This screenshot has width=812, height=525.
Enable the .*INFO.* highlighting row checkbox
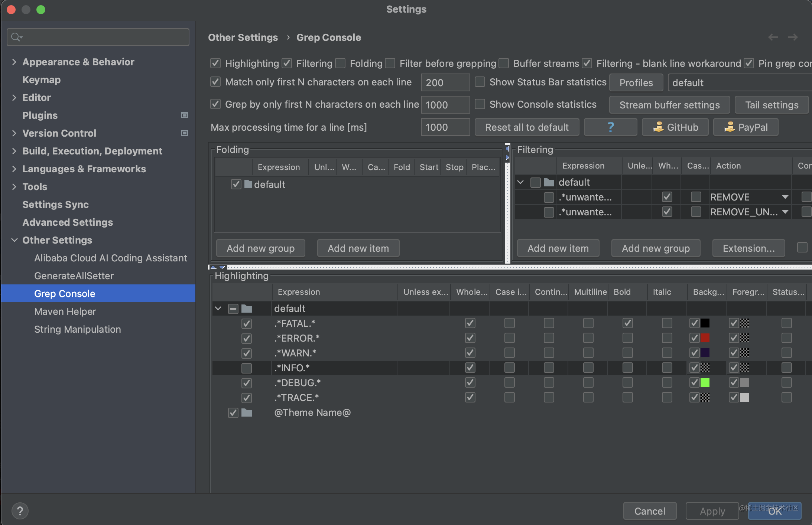247,368
